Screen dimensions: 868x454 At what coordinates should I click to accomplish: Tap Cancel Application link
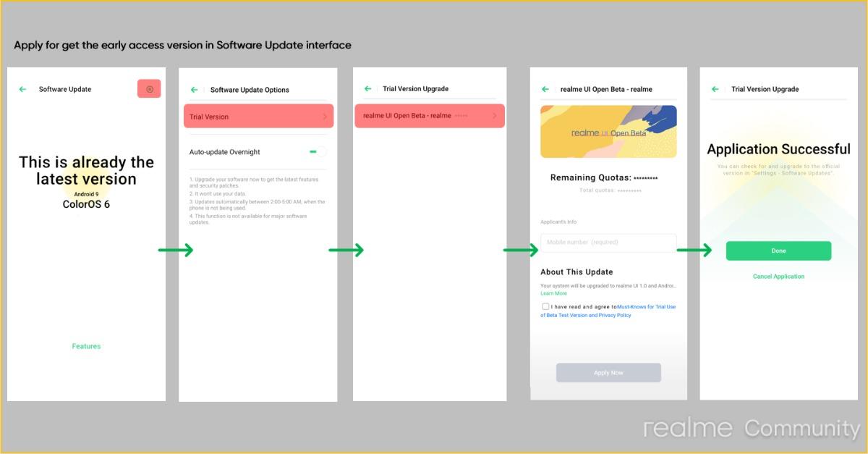click(x=778, y=277)
